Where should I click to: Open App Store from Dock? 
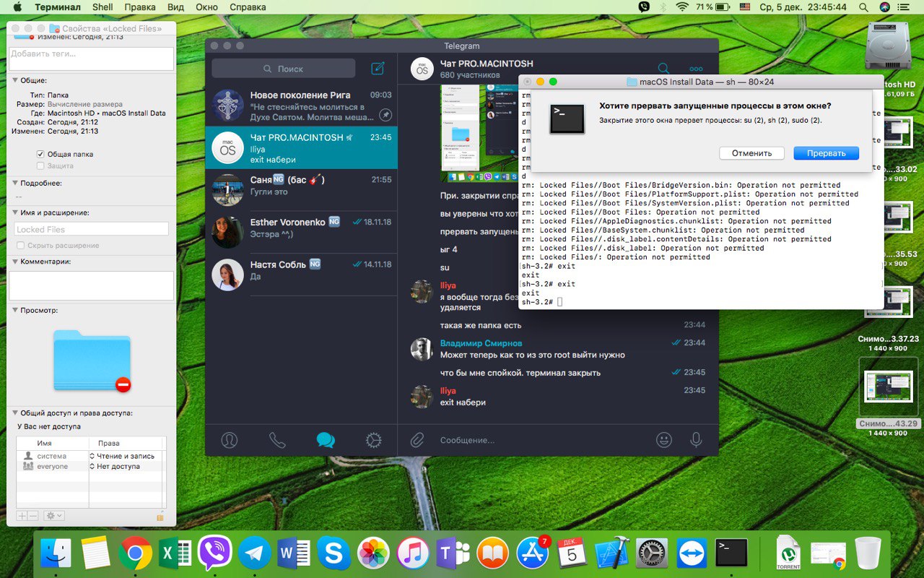[532, 553]
